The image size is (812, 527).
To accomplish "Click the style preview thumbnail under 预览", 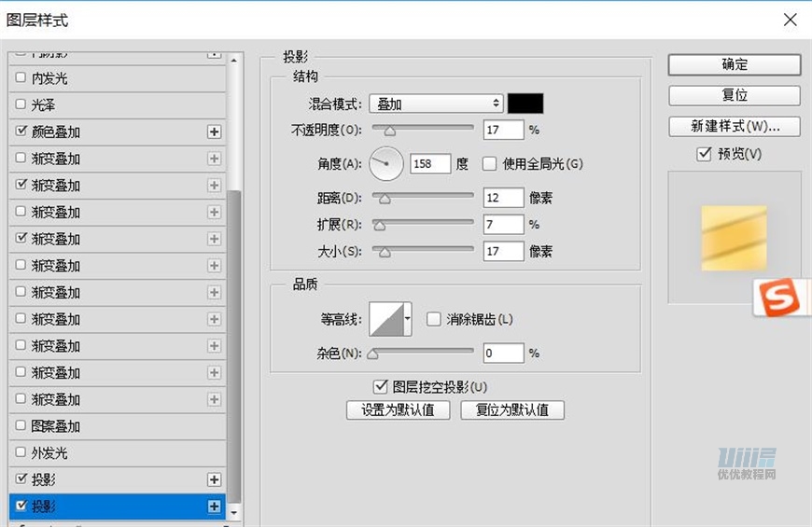I will 734,238.
